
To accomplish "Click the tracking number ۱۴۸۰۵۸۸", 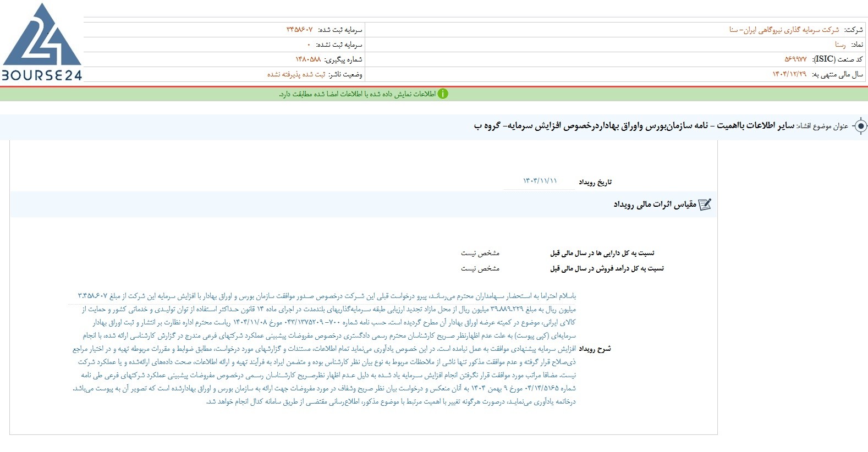I will coord(308,59).
